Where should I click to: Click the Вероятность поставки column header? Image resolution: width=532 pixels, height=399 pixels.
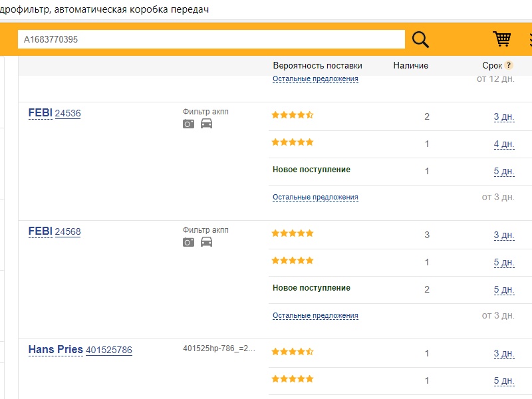tap(317, 66)
